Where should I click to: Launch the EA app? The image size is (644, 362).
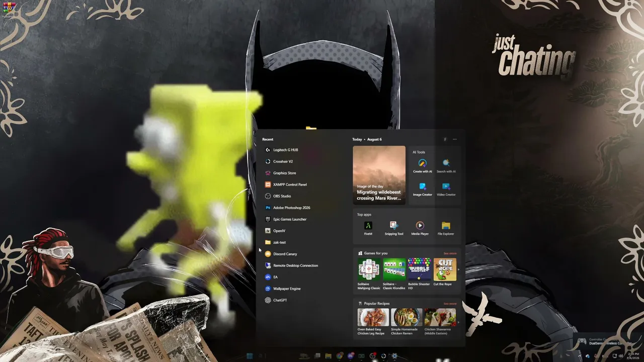click(x=272, y=277)
